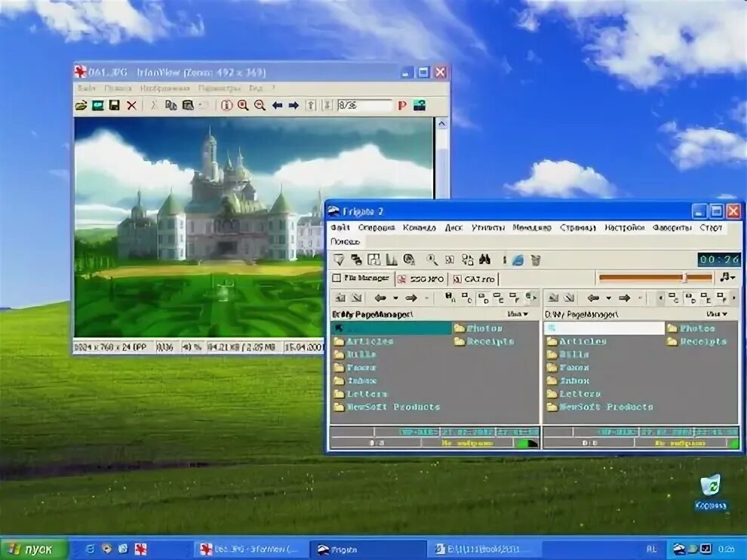Open Имя sort dropdown in right panel
This screenshot has width=747, height=560.
717,314
